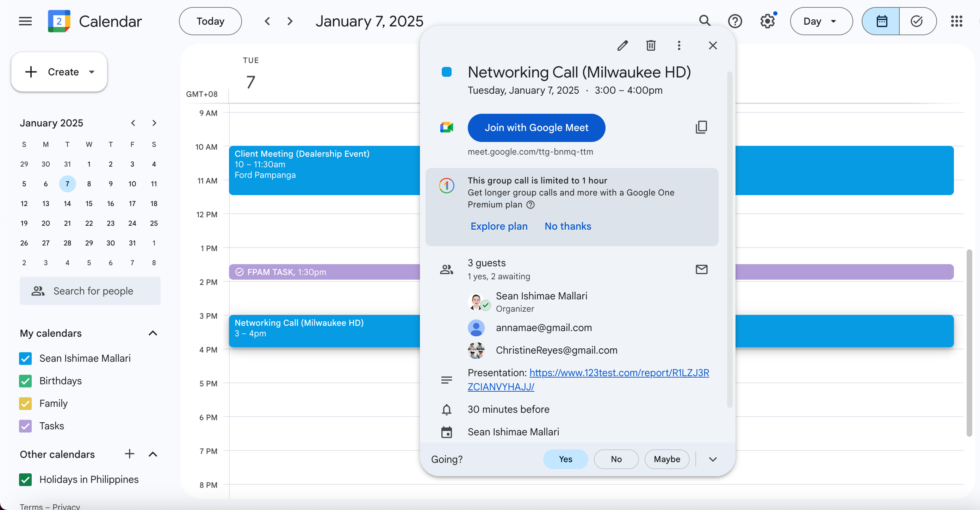The image size is (980, 510).
Task: Expand RSVP options chevron
Action: pyautogui.click(x=713, y=459)
